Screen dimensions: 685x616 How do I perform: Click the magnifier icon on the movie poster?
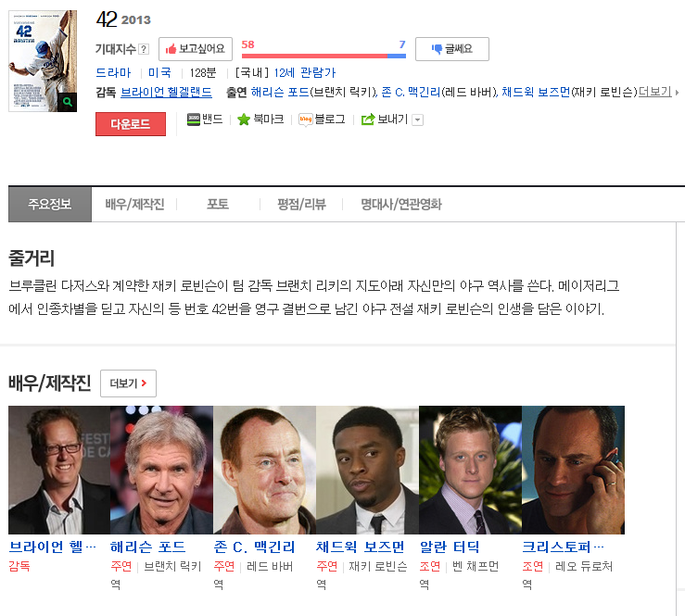(x=68, y=102)
